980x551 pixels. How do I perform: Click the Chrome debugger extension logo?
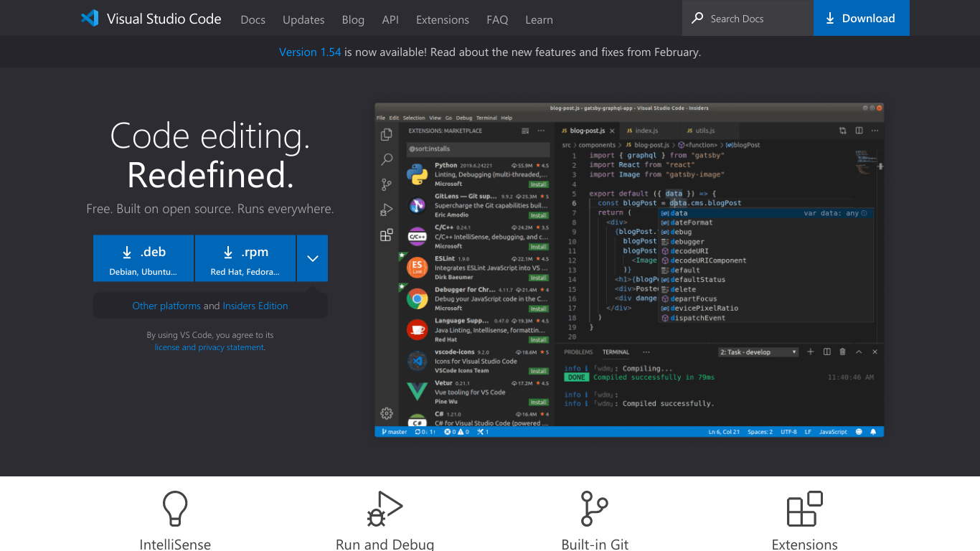418,298
